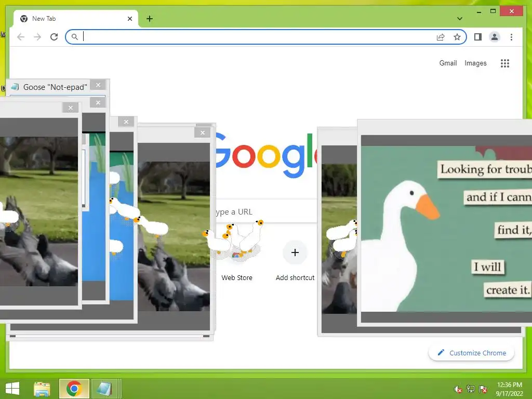The image size is (532, 399).
Task: Go back using Chrome's back arrow
Action: tap(21, 37)
